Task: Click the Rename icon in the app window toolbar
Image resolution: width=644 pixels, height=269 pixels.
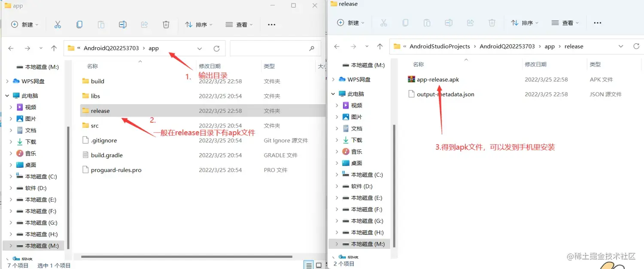Action: 123,24
